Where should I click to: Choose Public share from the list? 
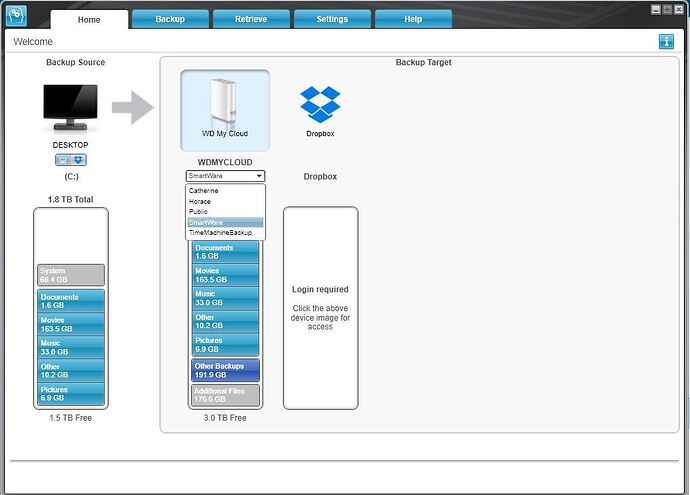225,212
